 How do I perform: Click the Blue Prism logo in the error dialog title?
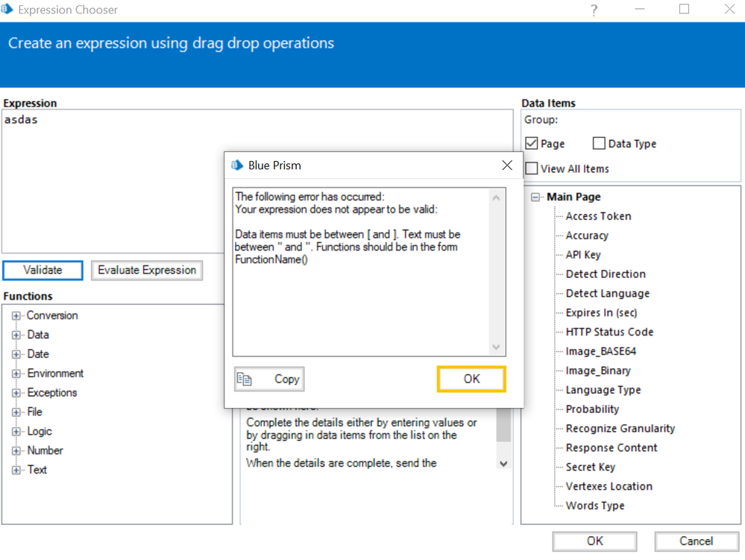(x=237, y=166)
